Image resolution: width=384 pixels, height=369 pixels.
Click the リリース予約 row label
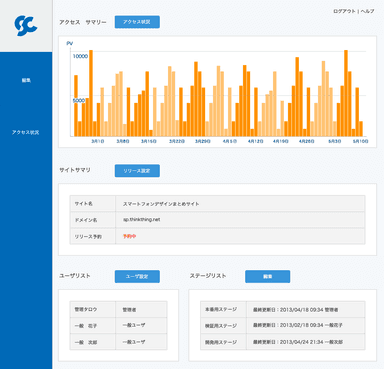88,236
